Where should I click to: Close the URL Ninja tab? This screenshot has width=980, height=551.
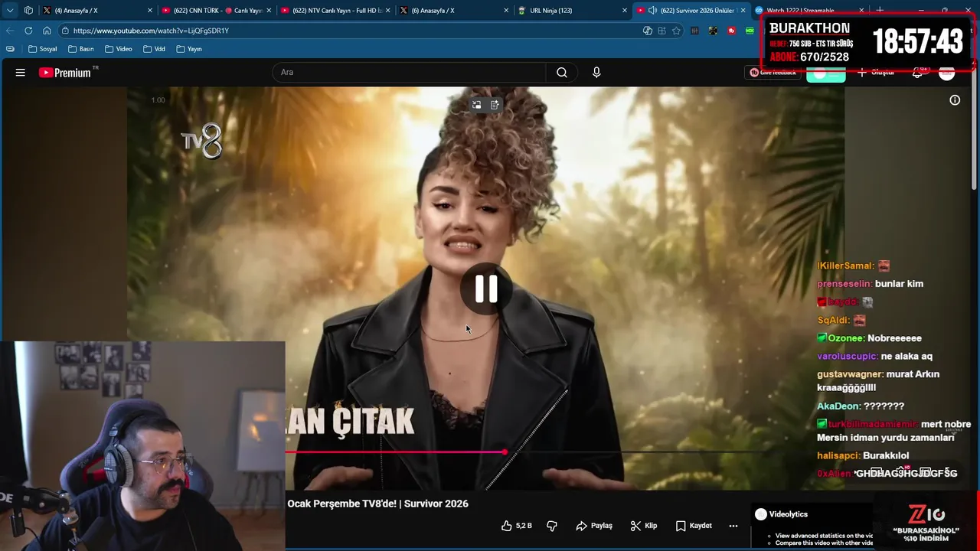click(625, 11)
